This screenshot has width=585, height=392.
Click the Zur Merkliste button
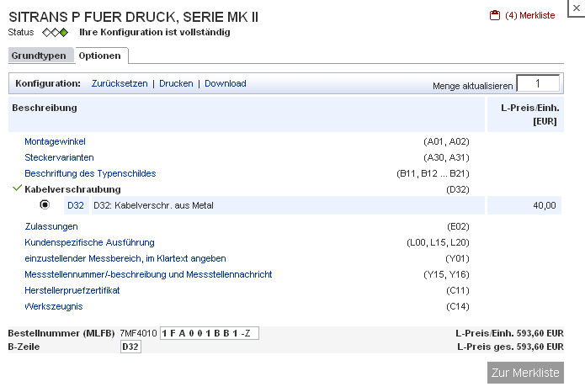525,373
